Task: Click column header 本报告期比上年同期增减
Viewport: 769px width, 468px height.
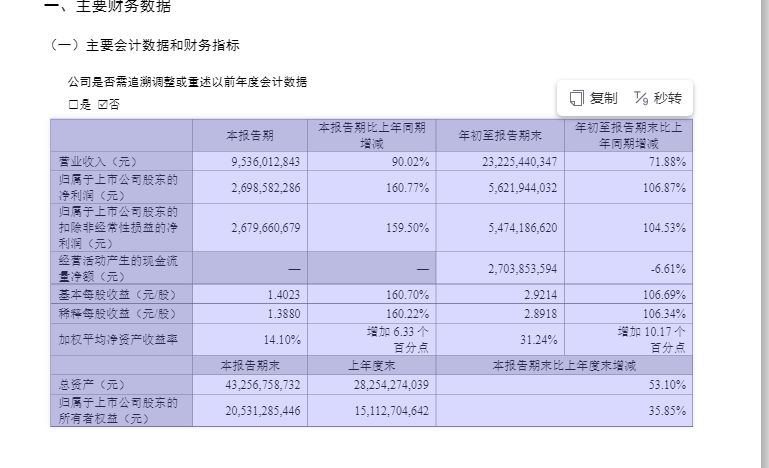Action: click(372, 135)
